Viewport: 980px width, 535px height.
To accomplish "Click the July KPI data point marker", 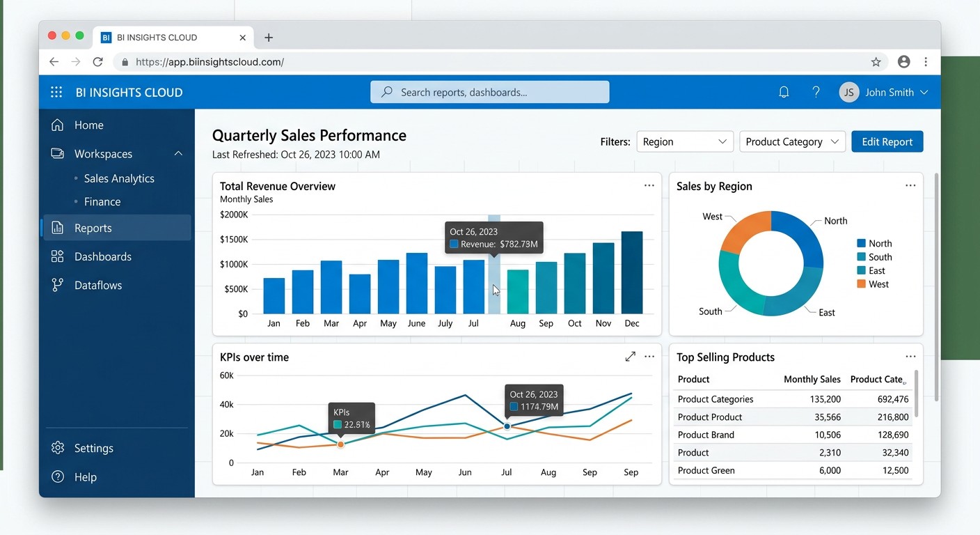I will coord(507,426).
